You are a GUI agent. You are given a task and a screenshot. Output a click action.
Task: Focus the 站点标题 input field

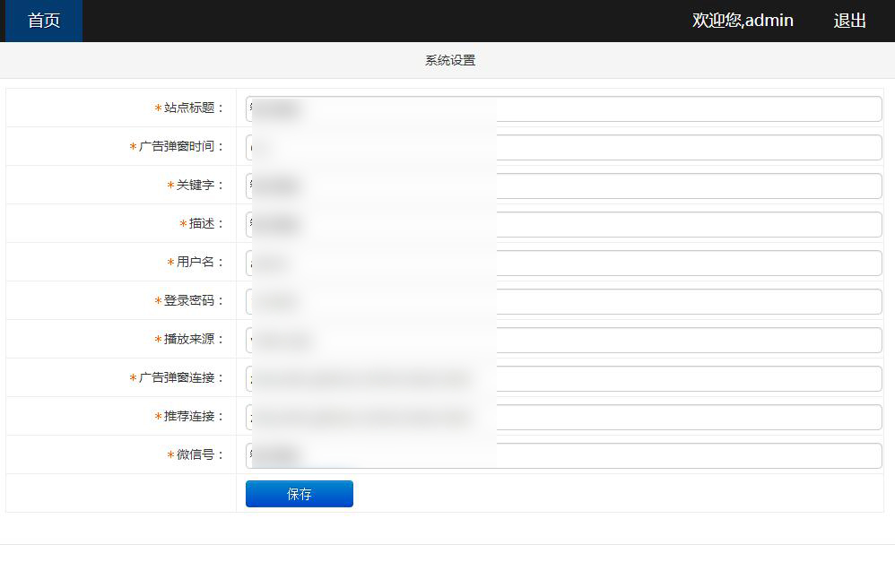(x=563, y=108)
